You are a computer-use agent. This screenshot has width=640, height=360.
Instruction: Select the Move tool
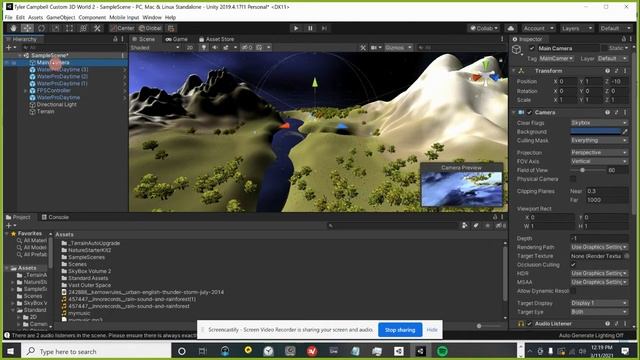pyautogui.click(x=27, y=28)
